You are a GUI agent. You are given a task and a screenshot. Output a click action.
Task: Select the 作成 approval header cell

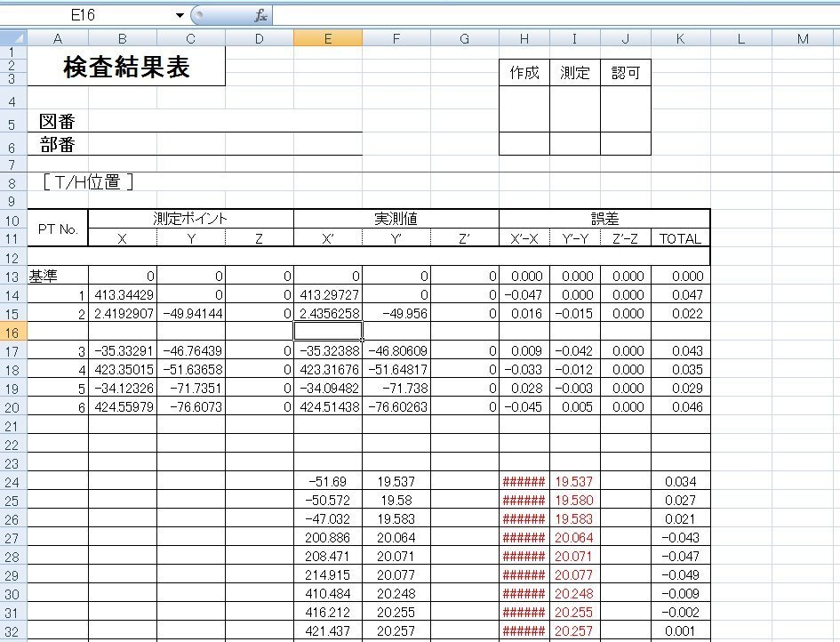[x=524, y=74]
